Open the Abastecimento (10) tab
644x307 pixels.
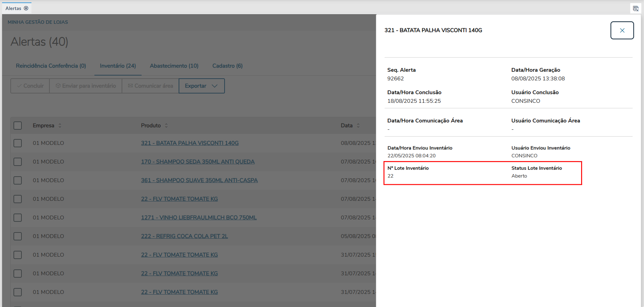[x=174, y=66]
